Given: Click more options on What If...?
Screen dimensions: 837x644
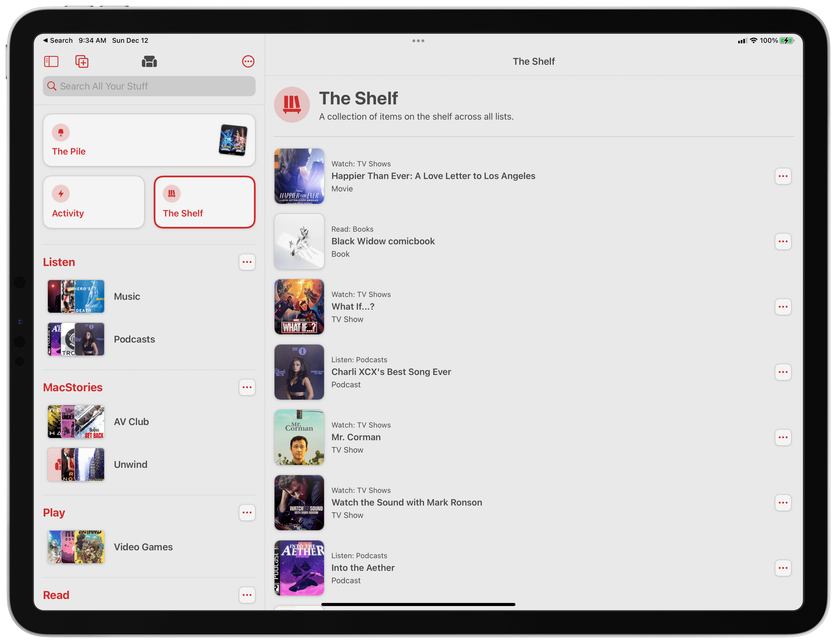Looking at the screenshot, I should click(x=783, y=307).
